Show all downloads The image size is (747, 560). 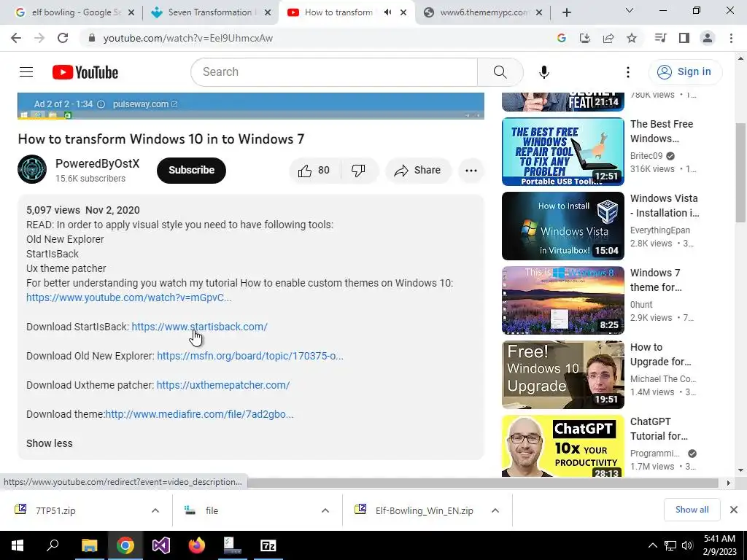[692, 510]
